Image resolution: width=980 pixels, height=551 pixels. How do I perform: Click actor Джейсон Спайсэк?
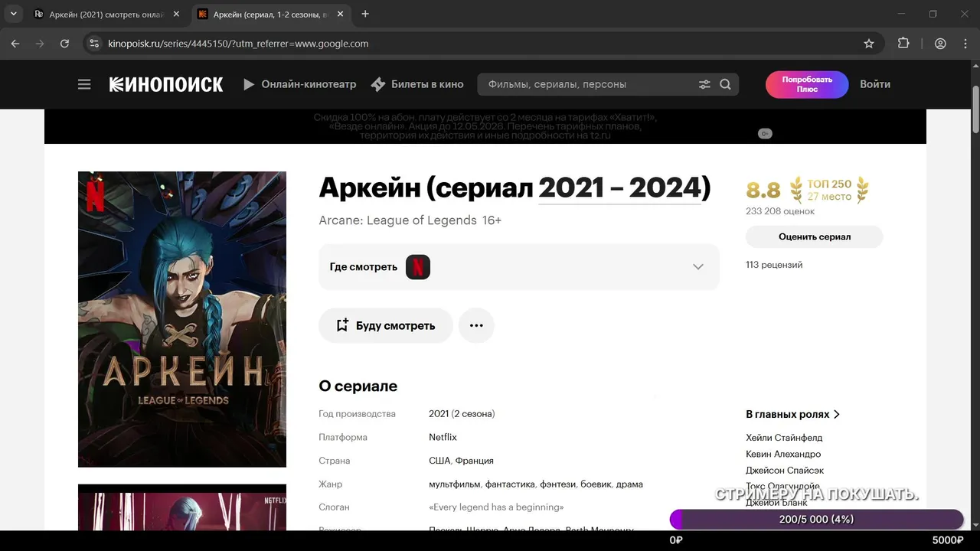[785, 471]
